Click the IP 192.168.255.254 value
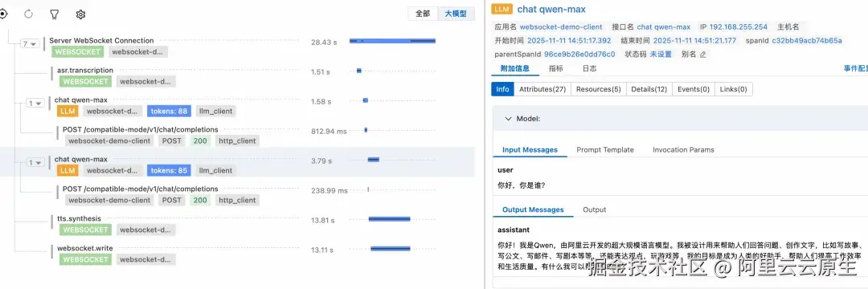The width and height of the screenshot is (868, 289). click(739, 26)
